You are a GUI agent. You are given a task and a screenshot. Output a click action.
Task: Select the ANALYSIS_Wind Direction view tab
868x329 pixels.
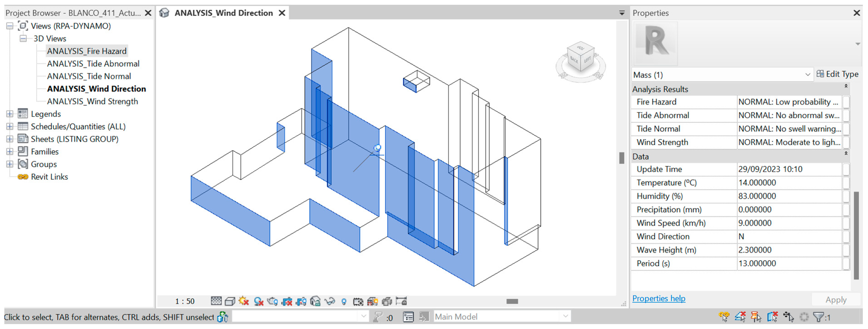coord(223,13)
